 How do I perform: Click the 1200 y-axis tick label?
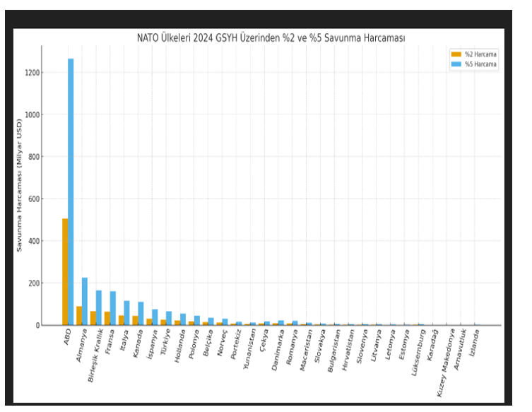pos(32,73)
